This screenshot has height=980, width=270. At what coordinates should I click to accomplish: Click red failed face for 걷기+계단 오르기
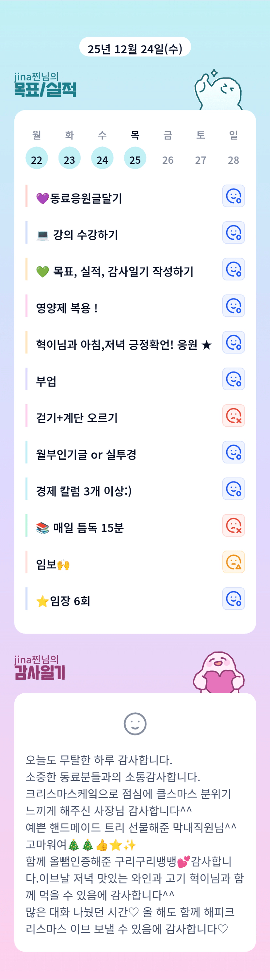pos(233,416)
